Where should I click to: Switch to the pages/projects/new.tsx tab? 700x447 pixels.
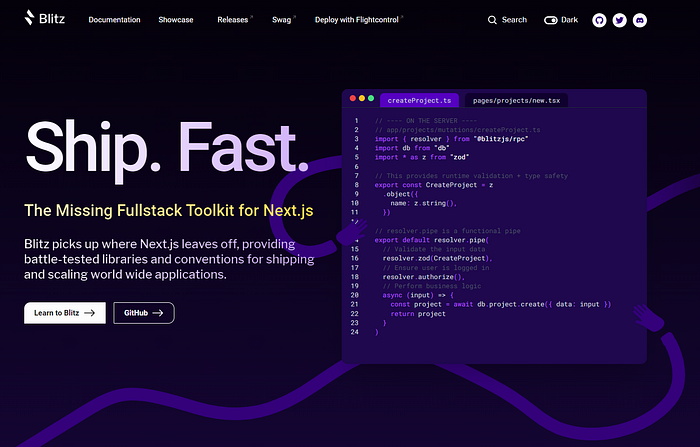coord(517,100)
